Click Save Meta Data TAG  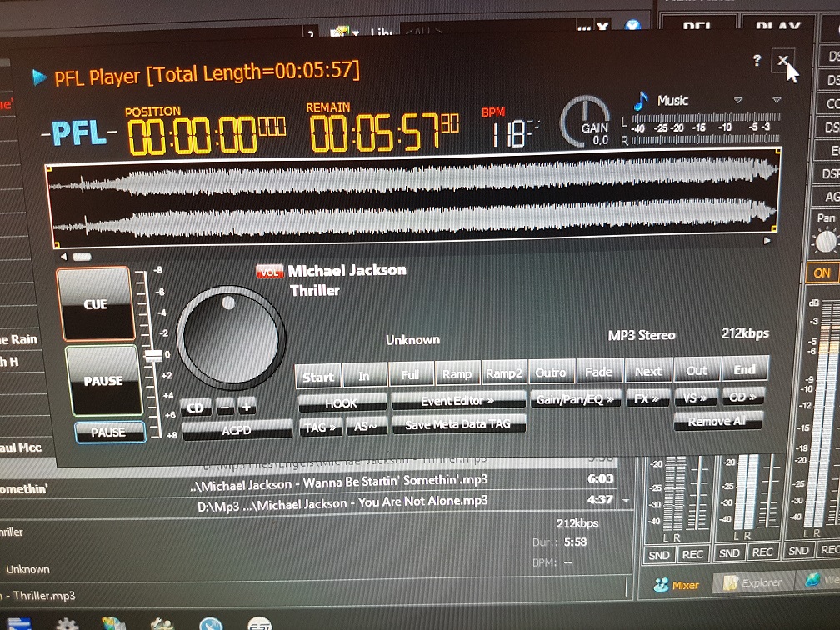tap(458, 423)
